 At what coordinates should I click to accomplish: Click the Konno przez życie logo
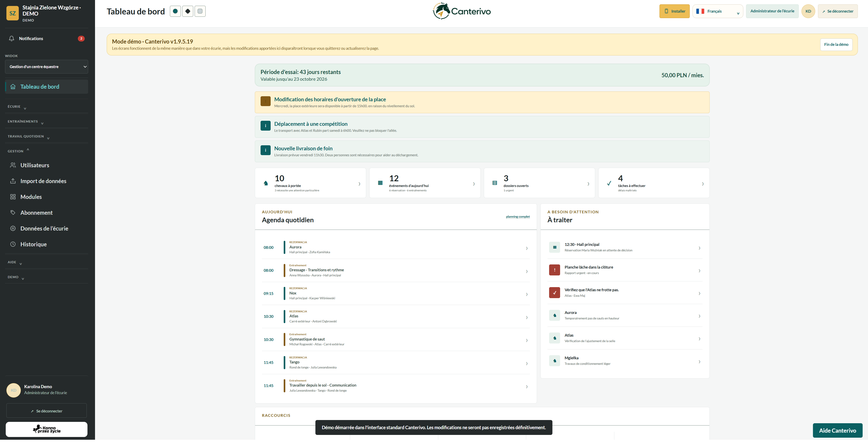tap(46, 429)
